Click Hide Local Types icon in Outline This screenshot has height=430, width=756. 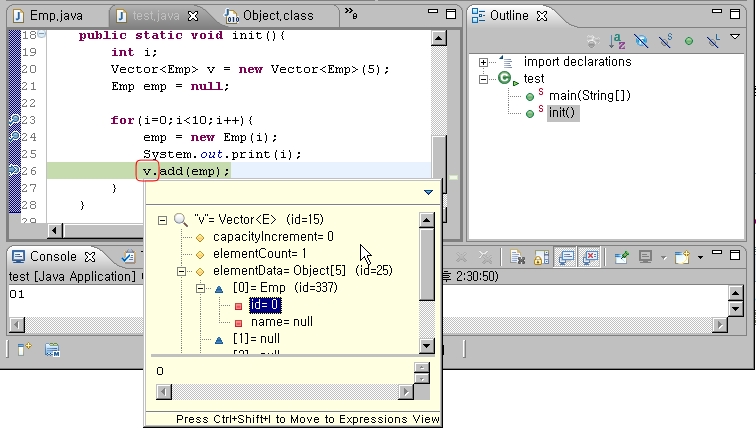click(x=713, y=40)
